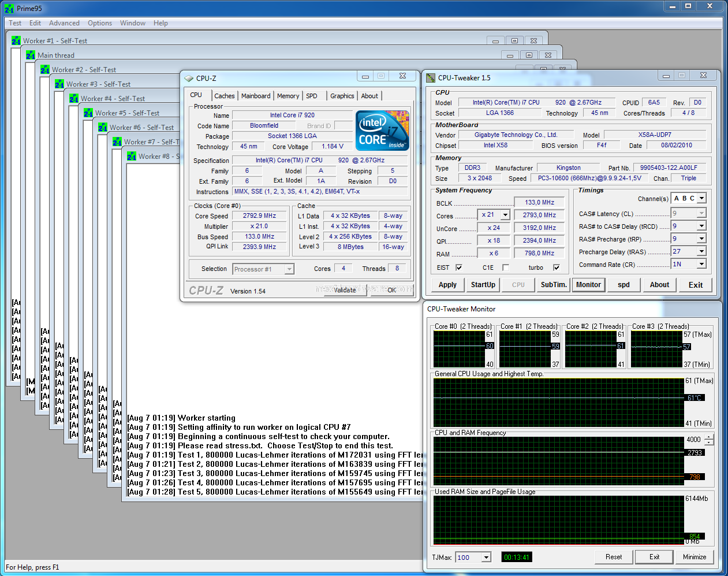
Task: Click the Core Speed value 2792.9 MHz
Action: point(260,215)
